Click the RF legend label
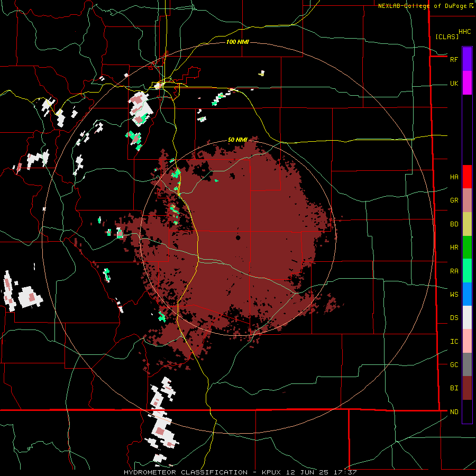 pyautogui.click(x=454, y=59)
